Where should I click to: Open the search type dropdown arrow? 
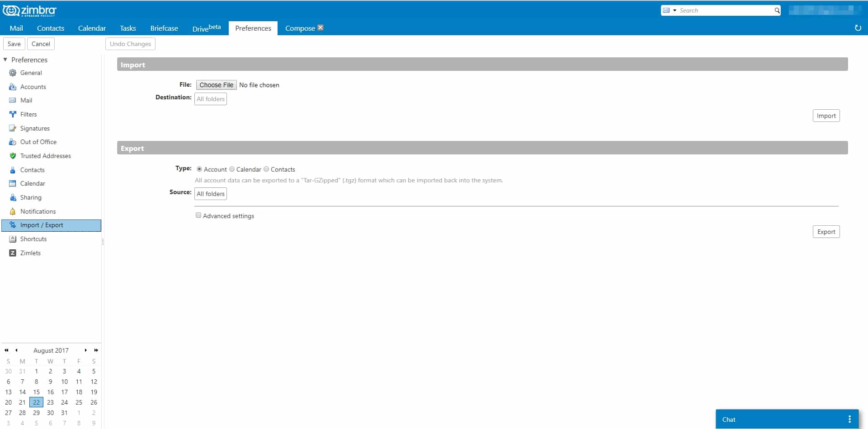(675, 10)
